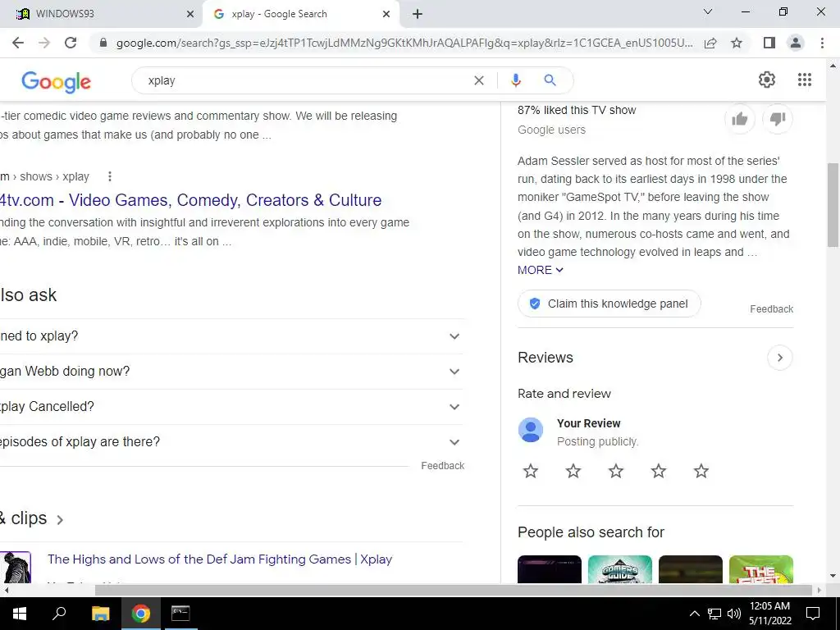
Task: Open the Windows Start menu
Action: pyautogui.click(x=20, y=614)
